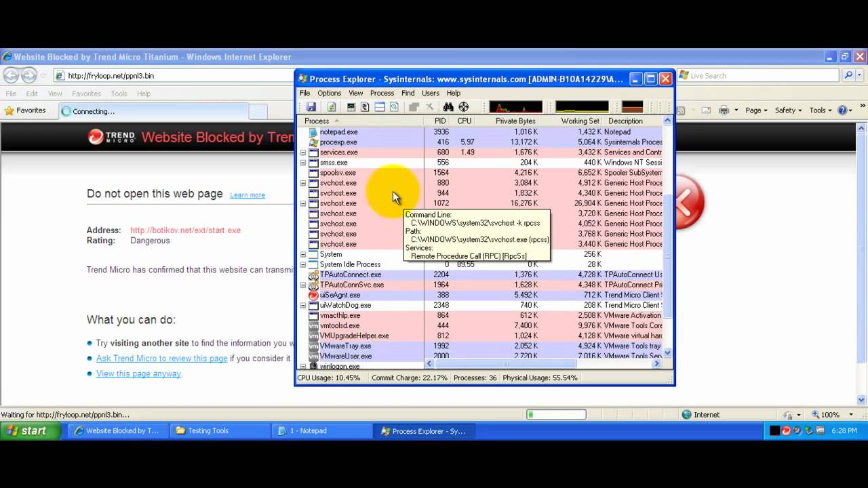
Task: Switch to the Connecting... browser tab
Action: pos(153,111)
